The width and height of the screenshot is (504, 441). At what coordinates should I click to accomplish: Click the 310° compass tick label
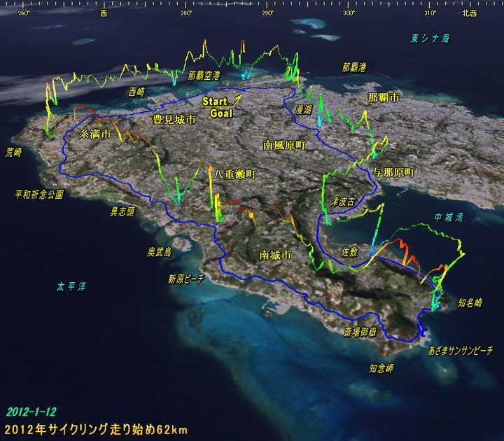coord(430,13)
